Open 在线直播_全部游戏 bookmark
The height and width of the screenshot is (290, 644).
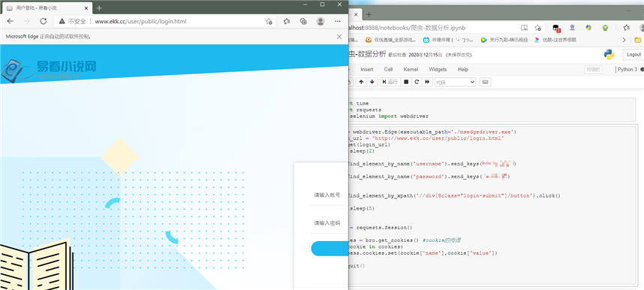click(x=390, y=40)
